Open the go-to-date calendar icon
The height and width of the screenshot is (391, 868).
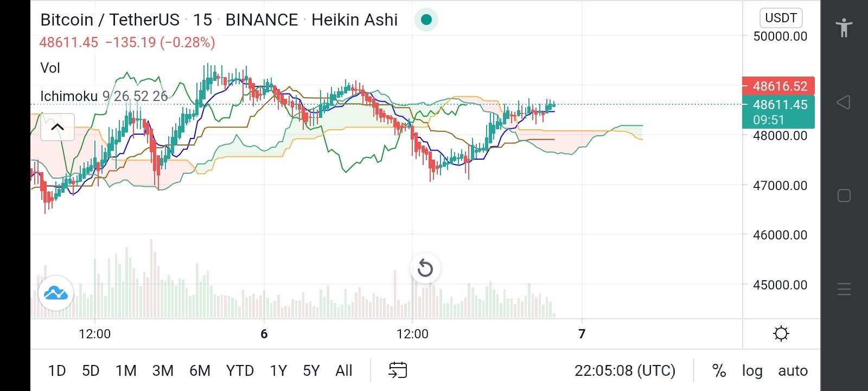click(398, 370)
